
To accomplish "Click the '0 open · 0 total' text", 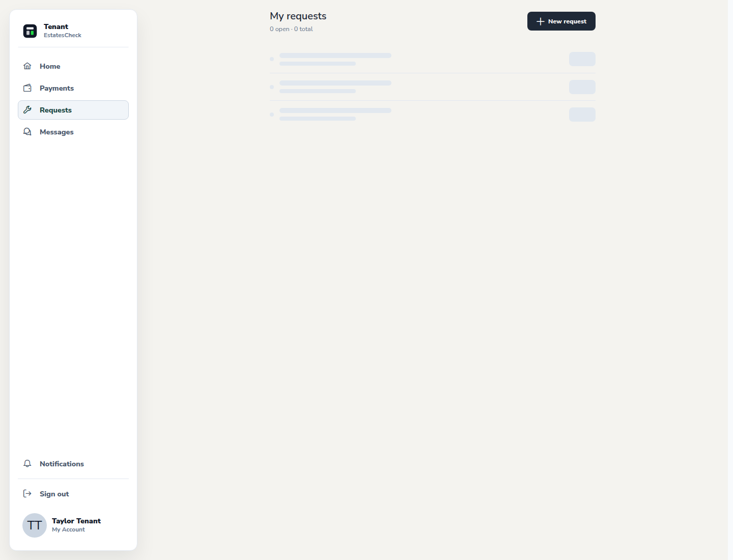I will tap(291, 29).
